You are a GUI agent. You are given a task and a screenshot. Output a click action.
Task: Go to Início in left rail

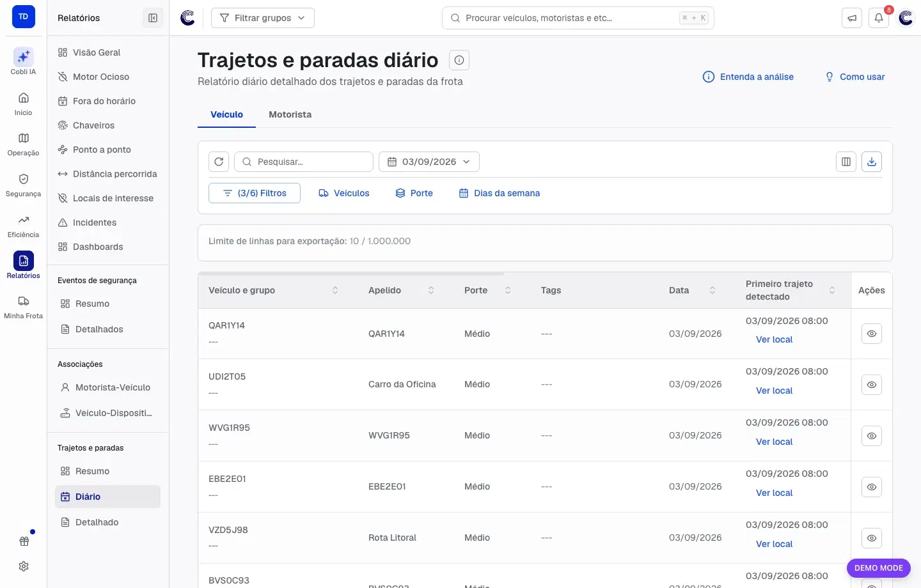tap(23, 104)
